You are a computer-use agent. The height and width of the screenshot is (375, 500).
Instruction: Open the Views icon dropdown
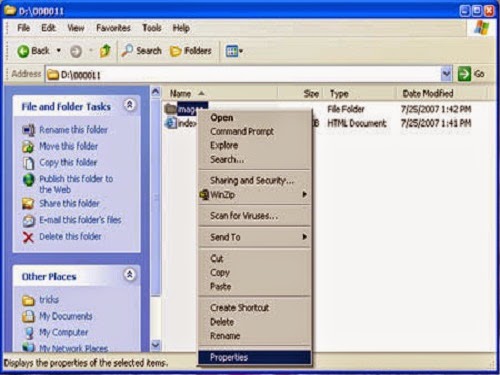234,51
